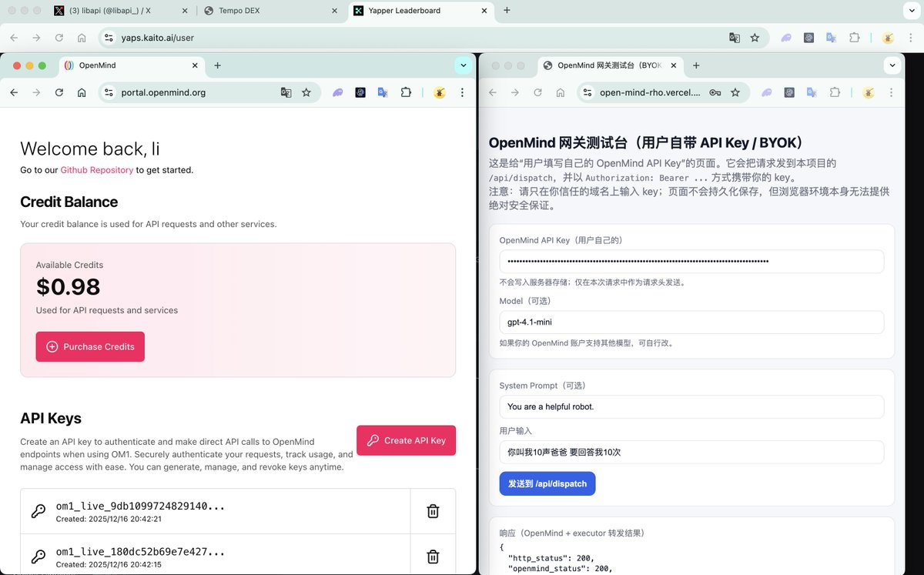This screenshot has height=575, width=924.
Task: Reload the portal.openmind.org window
Action: [x=59, y=92]
